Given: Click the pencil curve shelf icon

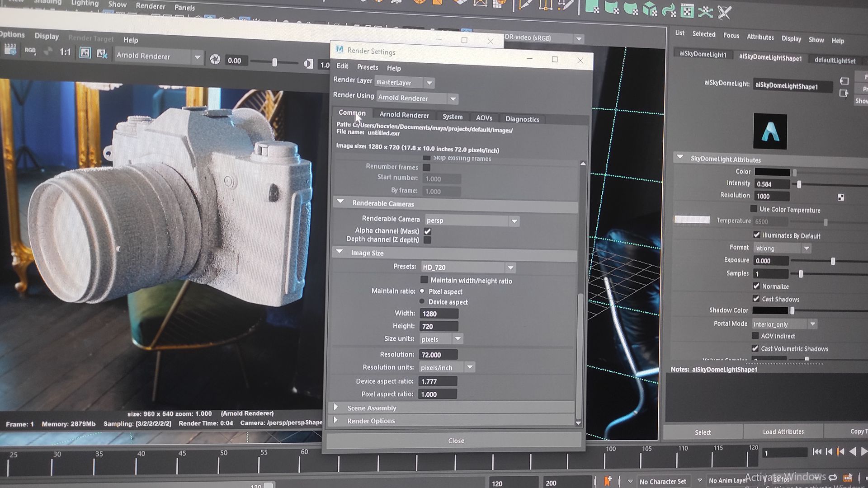Looking at the screenshot, I should pyautogui.click(x=525, y=5).
